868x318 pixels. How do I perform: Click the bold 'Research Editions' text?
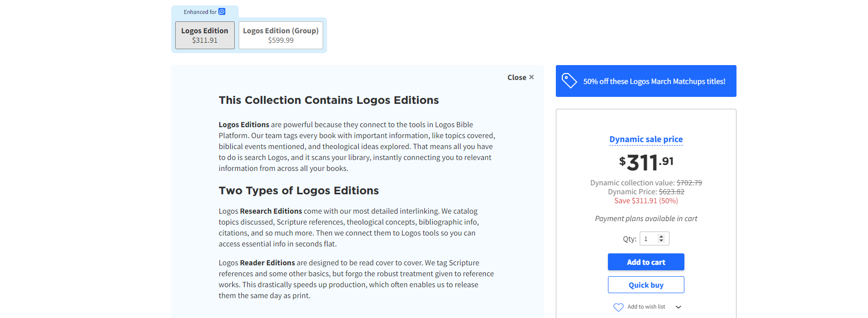pos(270,211)
